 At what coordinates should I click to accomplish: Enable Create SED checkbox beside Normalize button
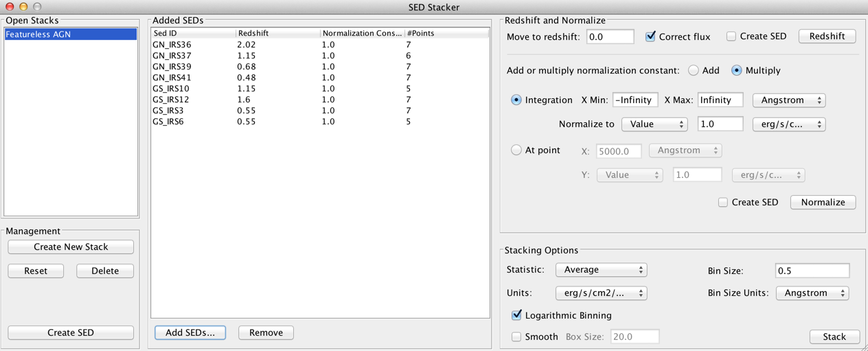723,202
